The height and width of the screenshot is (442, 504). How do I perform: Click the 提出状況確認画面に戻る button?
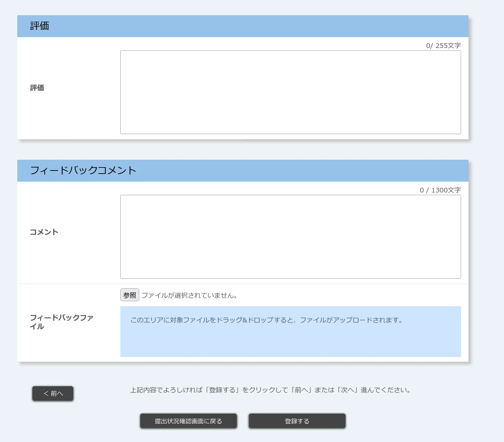click(x=188, y=421)
